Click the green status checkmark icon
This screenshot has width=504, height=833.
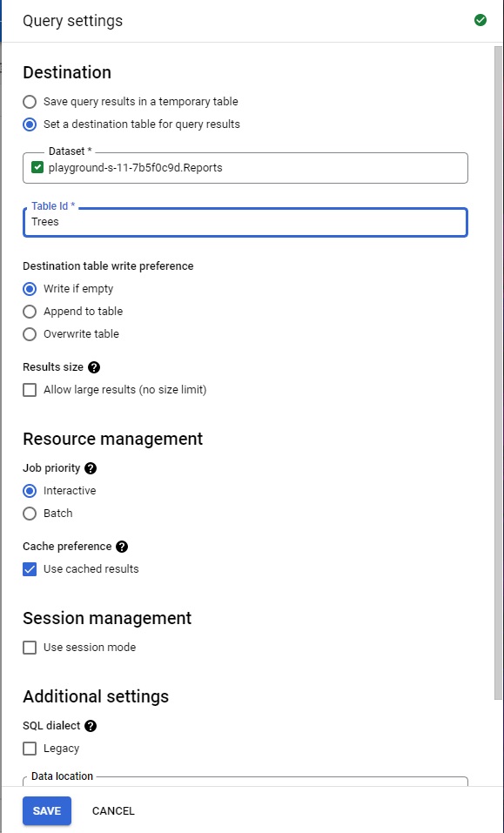(x=480, y=21)
